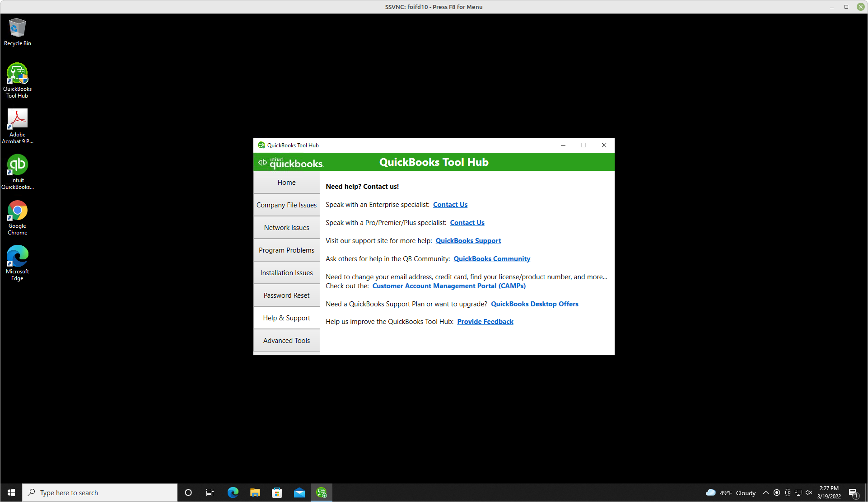
Task: Select the Program Problems tab
Action: 286,250
